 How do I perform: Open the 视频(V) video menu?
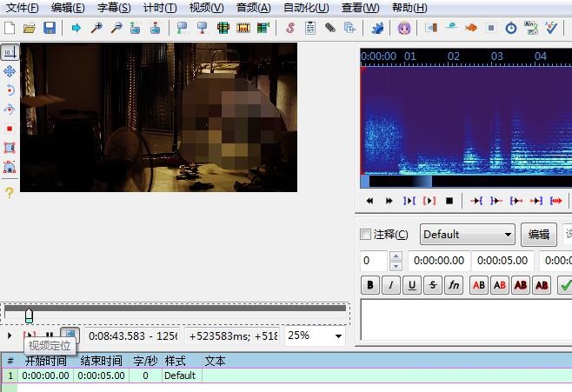point(206,8)
